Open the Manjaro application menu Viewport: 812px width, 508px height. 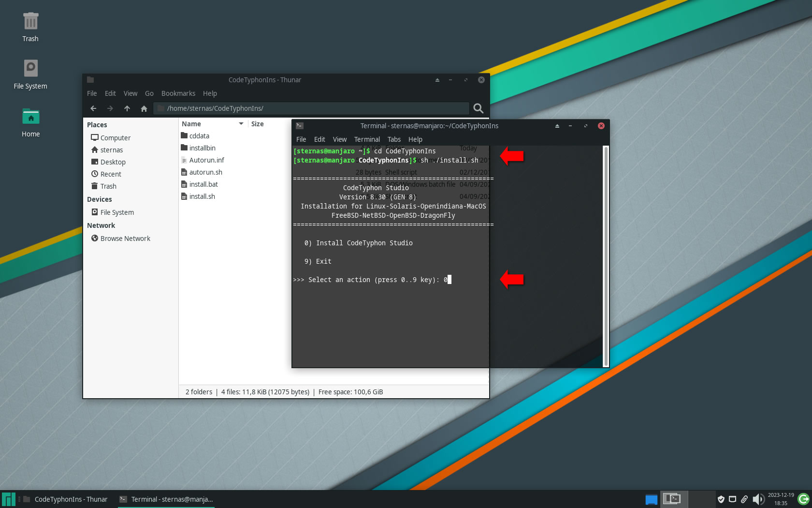(8, 499)
